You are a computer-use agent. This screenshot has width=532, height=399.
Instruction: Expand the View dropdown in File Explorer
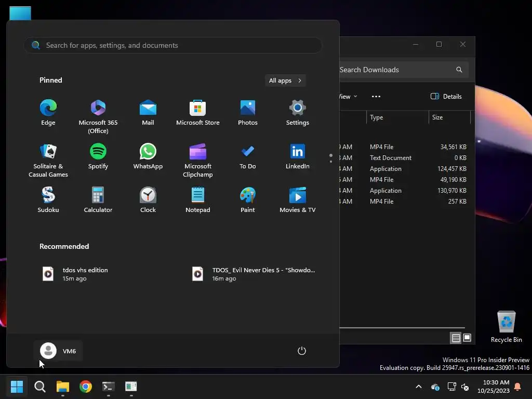pyautogui.click(x=348, y=96)
